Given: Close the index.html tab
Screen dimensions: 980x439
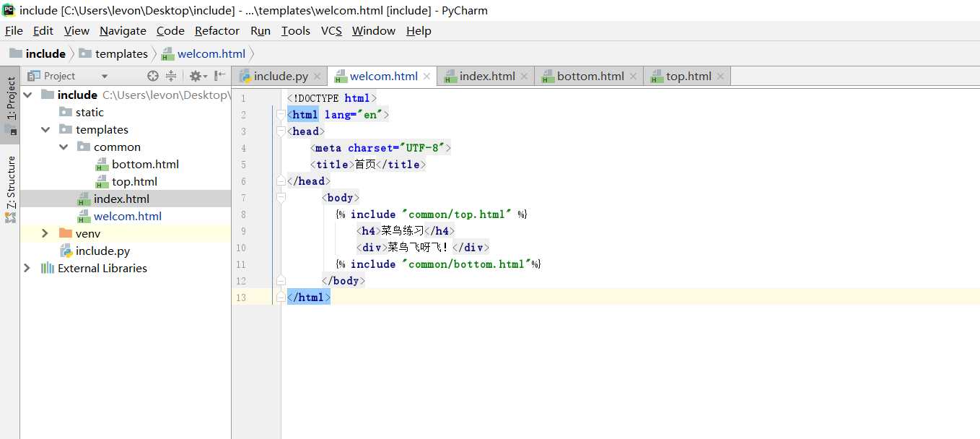Looking at the screenshot, I should click(524, 76).
